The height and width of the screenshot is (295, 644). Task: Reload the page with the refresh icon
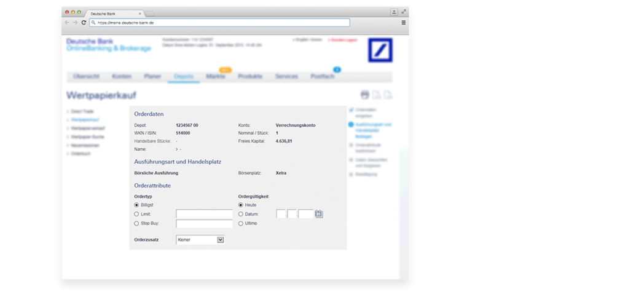[84, 23]
